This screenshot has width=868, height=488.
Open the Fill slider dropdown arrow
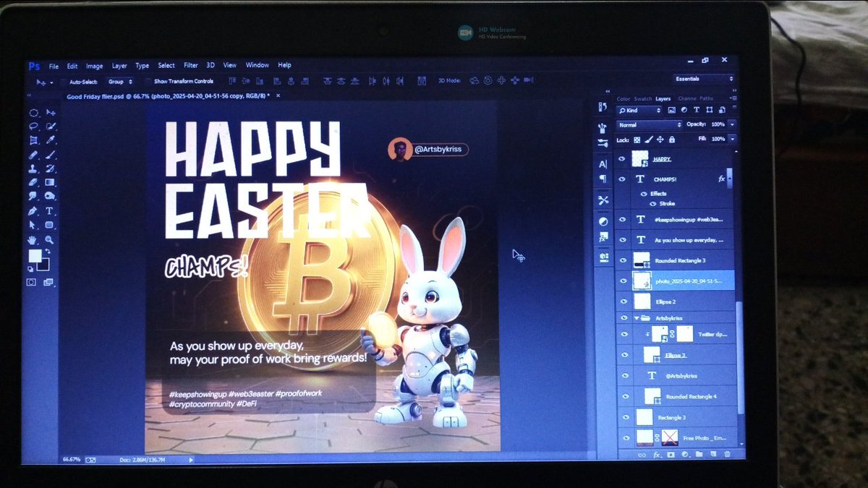click(x=732, y=139)
